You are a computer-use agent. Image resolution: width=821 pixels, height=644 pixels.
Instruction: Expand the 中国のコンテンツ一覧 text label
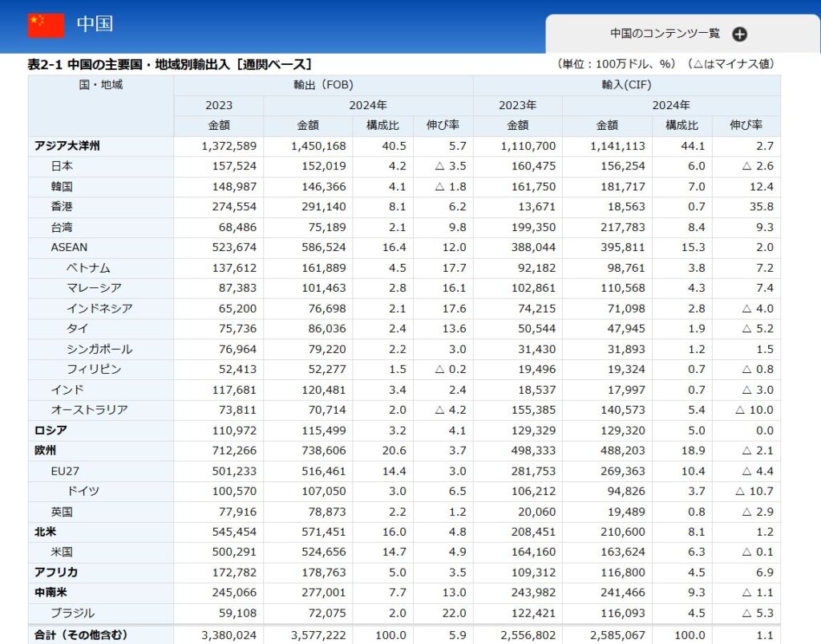coord(665,34)
